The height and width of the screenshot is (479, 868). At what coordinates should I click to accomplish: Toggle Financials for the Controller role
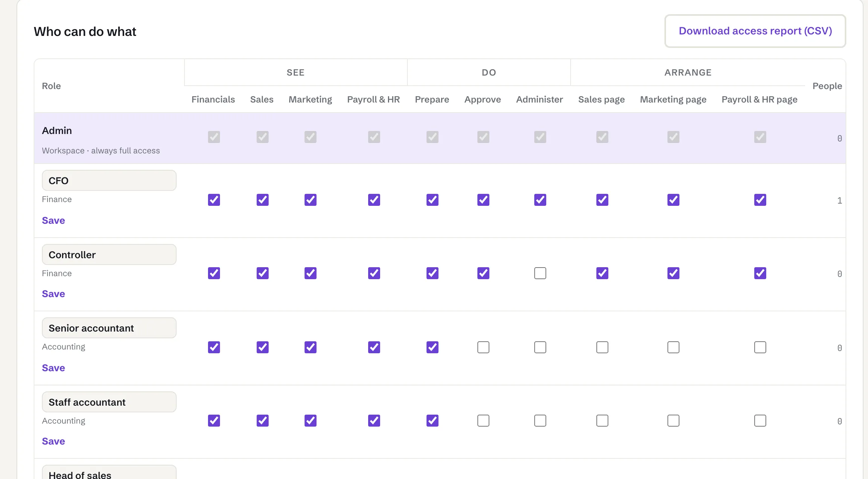(x=214, y=273)
